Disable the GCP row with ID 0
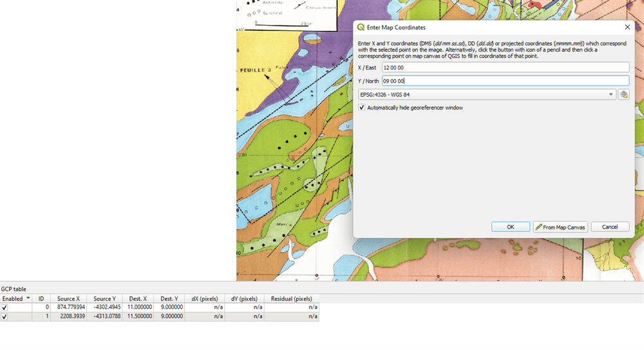 pyautogui.click(x=5, y=308)
